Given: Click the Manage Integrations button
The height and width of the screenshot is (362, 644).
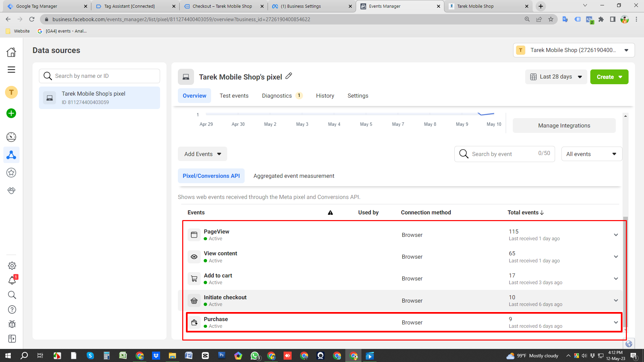Looking at the screenshot, I should [564, 125].
